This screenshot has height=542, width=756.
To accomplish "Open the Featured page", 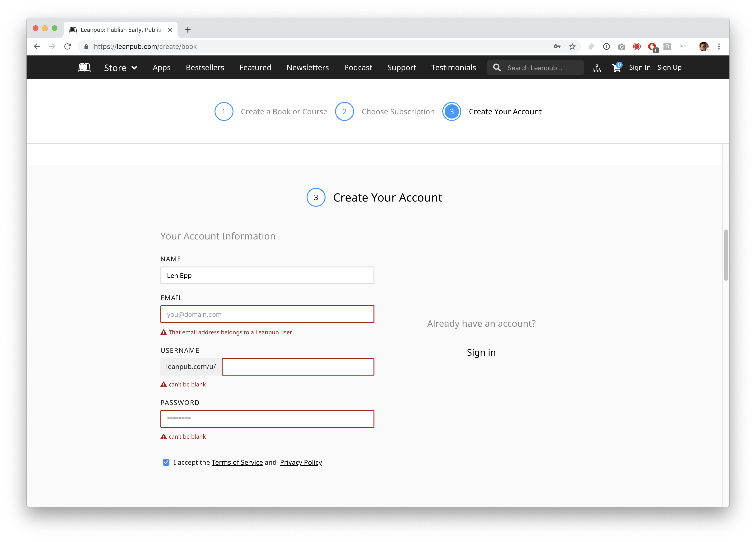I will (255, 68).
